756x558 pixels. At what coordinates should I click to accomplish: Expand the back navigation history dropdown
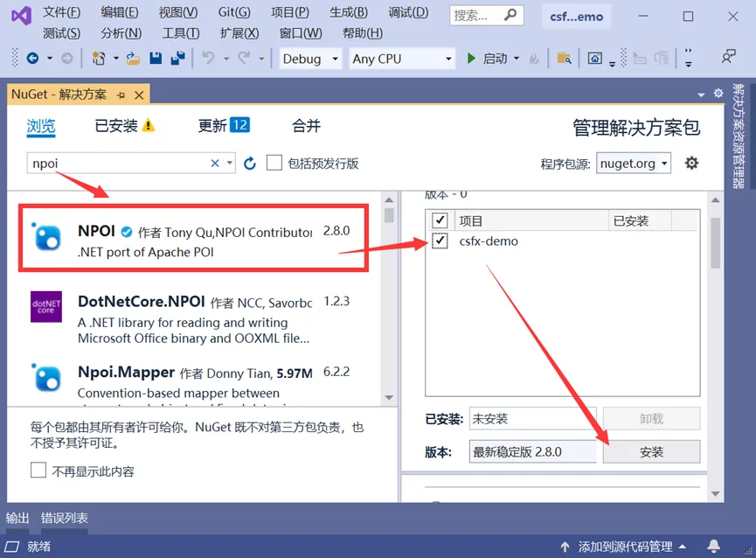tap(50, 59)
